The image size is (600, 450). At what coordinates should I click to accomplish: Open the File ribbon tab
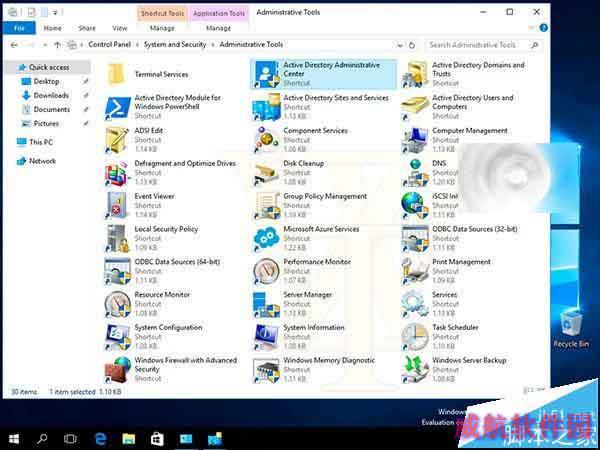19,28
